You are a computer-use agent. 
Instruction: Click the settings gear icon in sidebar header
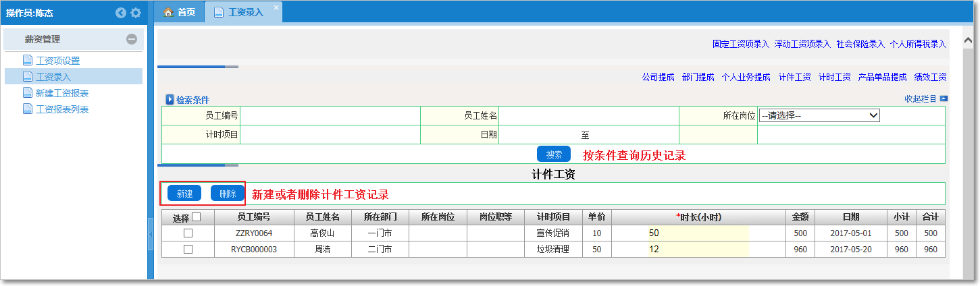(x=136, y=13)
